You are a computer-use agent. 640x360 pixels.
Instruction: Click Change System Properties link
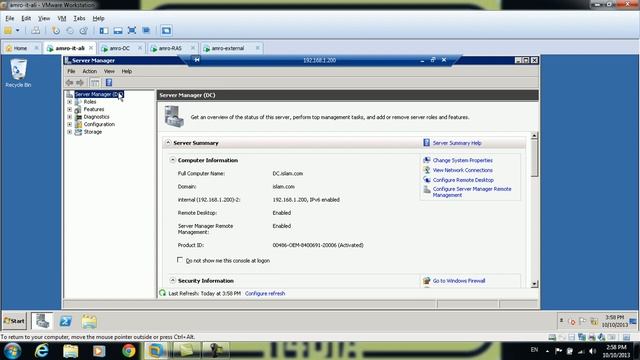point(462,160)
